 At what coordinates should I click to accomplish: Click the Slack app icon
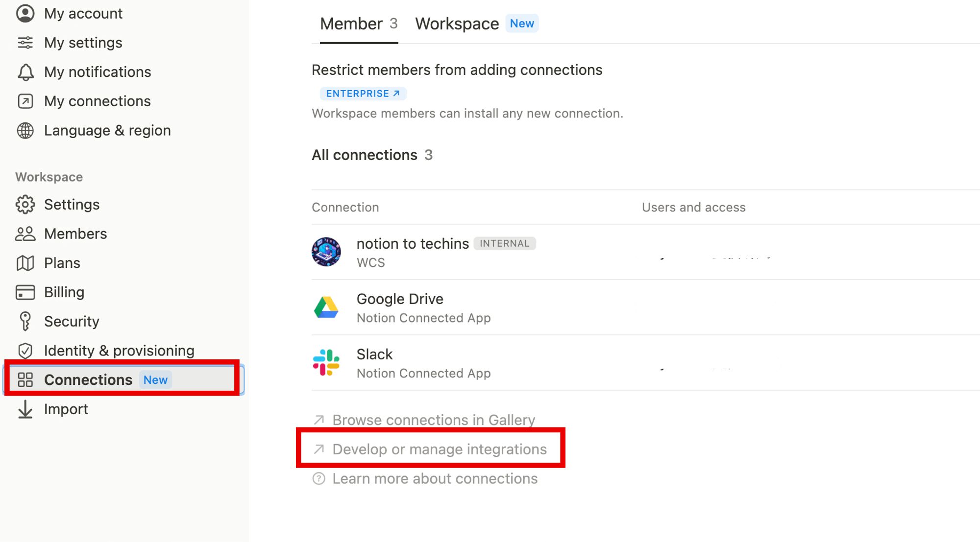click(328, 362)
